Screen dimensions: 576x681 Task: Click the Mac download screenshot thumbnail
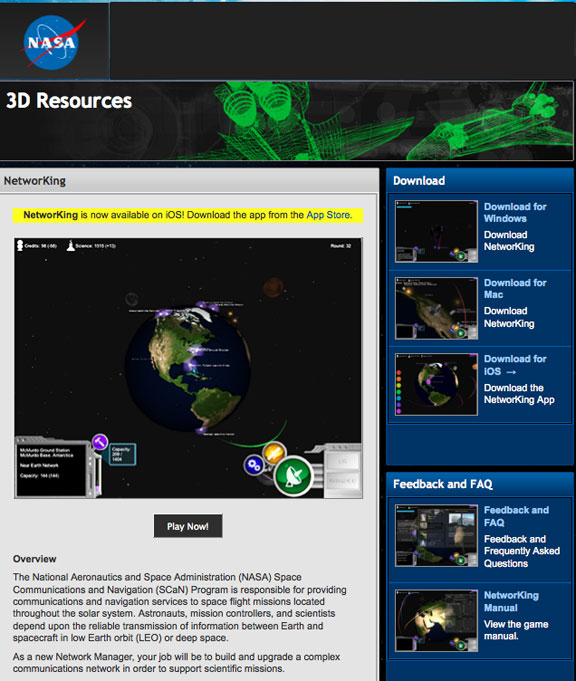(x=436, y=308)
